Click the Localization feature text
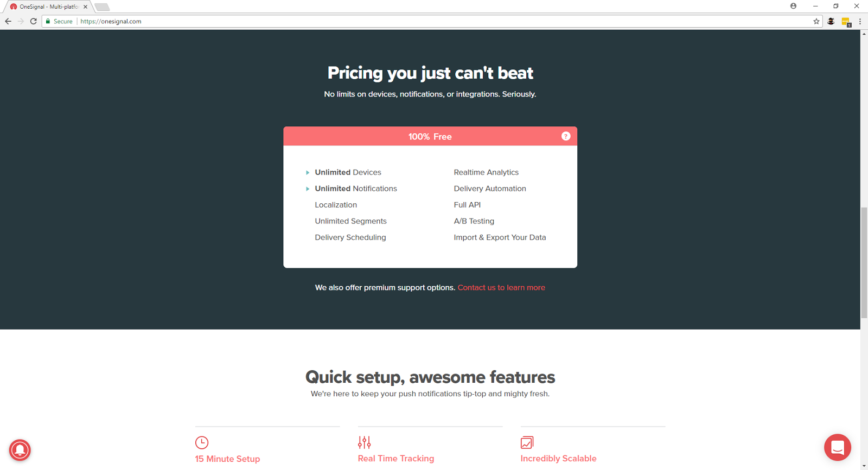This screenshot has width=868, height=470. tap(336, 205)
